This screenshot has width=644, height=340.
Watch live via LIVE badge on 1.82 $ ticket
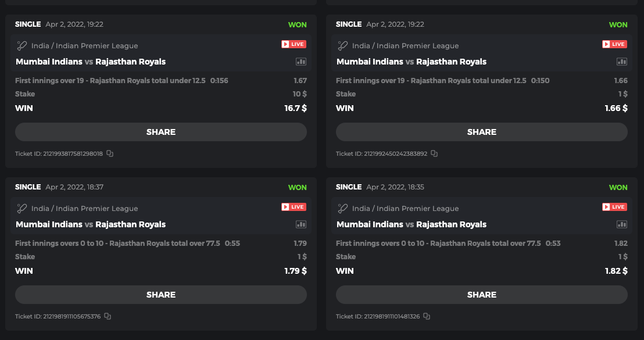click(x=614, y=207)
